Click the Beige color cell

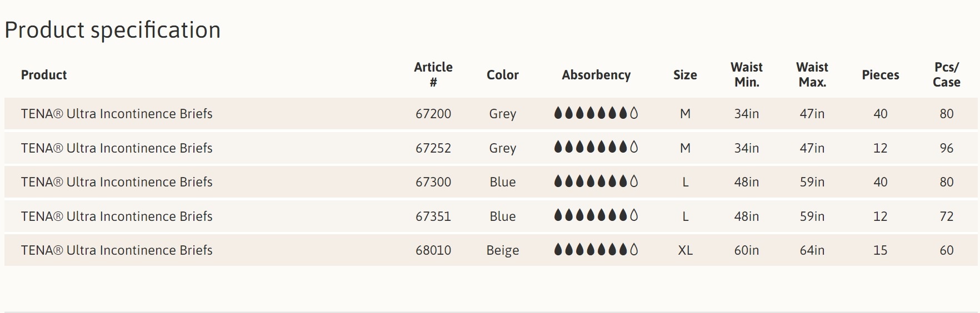(503, 250)
